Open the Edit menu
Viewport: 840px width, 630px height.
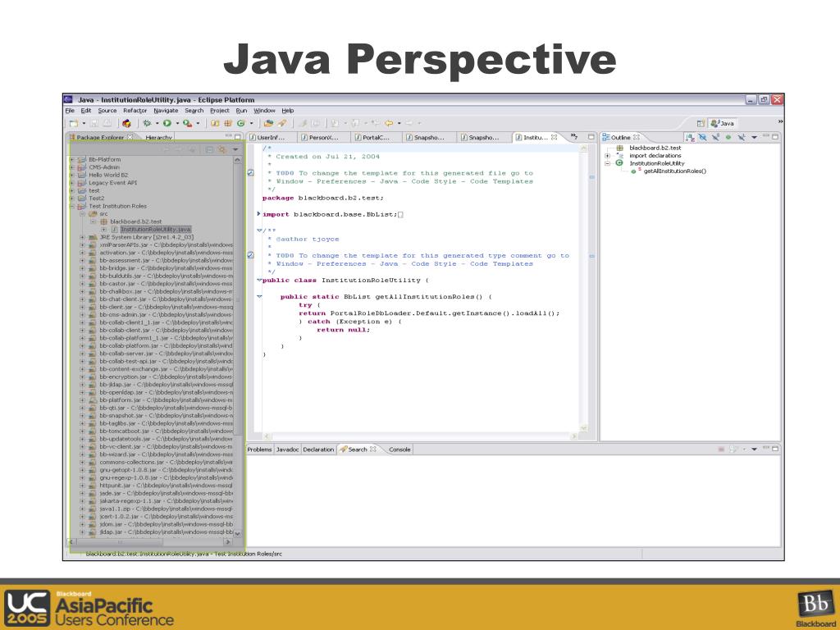click(x=86, y=111)
